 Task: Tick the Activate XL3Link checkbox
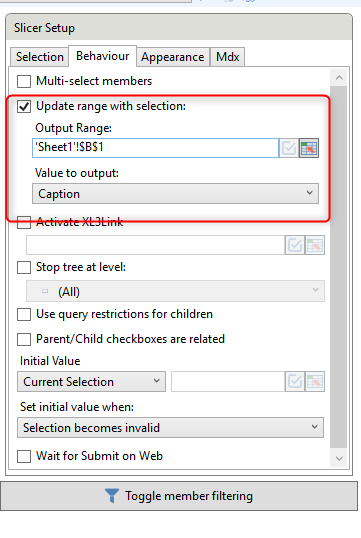[24, 222]
